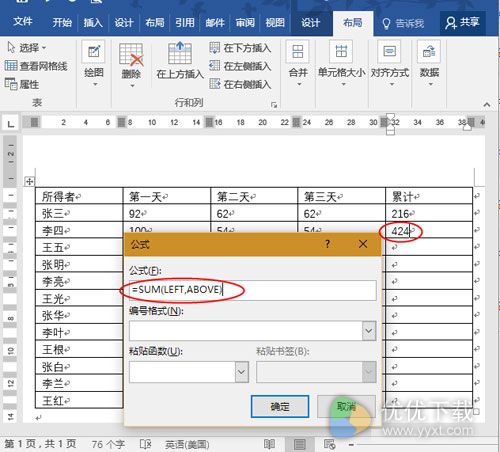Expand the 合并 dropdown arrow

299,84
